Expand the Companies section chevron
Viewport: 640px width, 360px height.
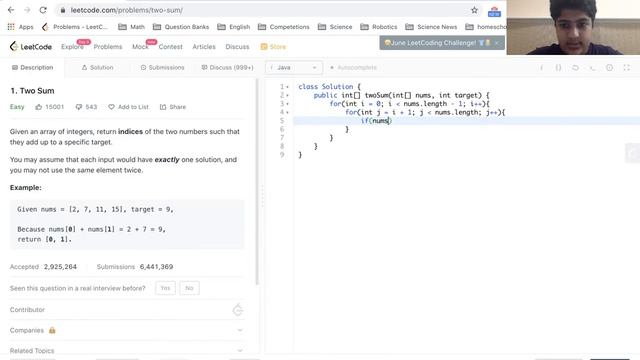pos(240,330)
